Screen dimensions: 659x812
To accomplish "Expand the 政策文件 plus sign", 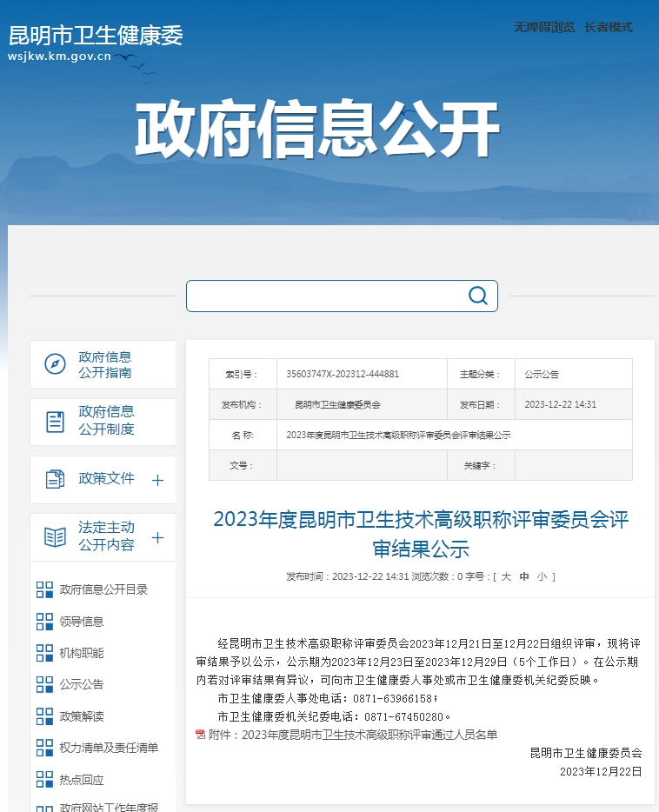I will tap(158, 481).
